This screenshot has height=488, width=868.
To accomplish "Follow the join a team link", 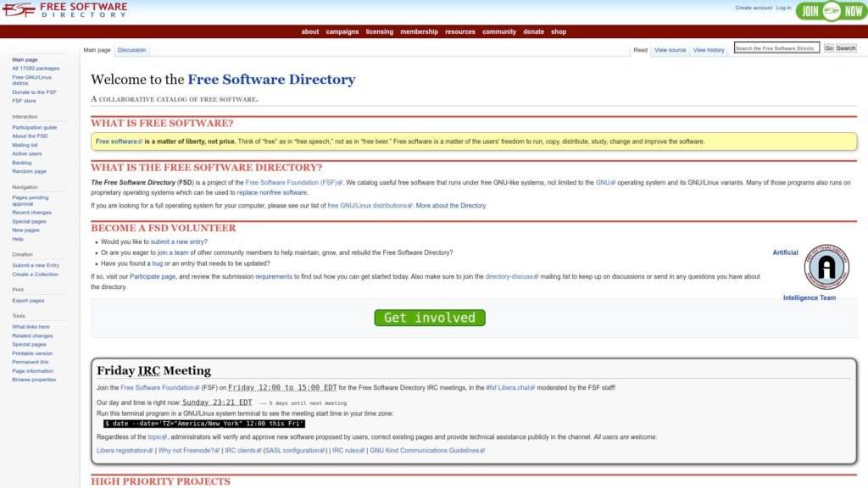I will 173,252.
